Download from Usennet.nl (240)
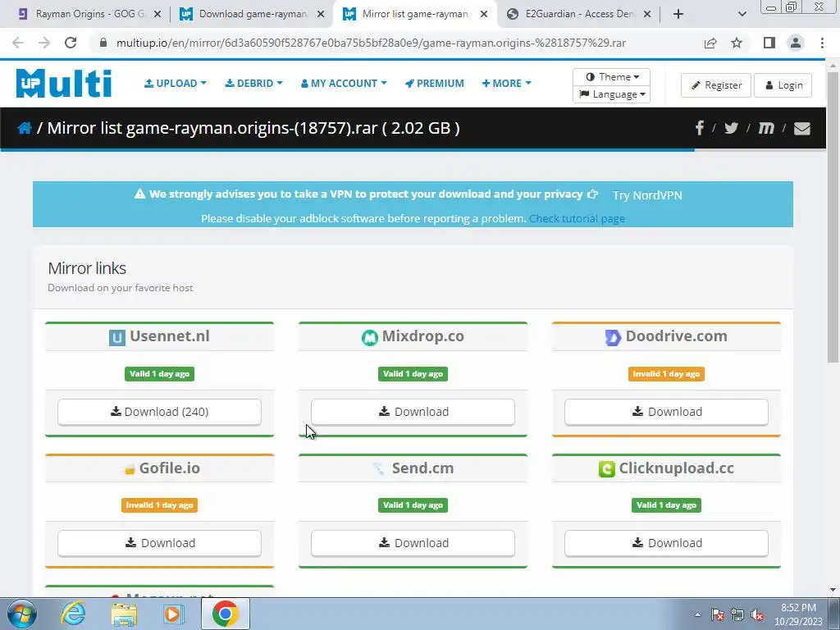Image resolution: width=840 pixels, height=630 pixels. 160,412
